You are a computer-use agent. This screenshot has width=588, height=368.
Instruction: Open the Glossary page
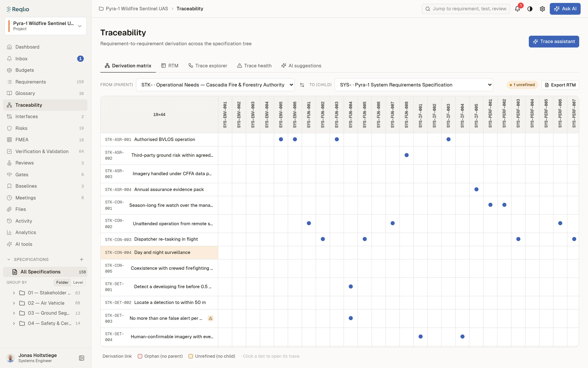point(45,93)
